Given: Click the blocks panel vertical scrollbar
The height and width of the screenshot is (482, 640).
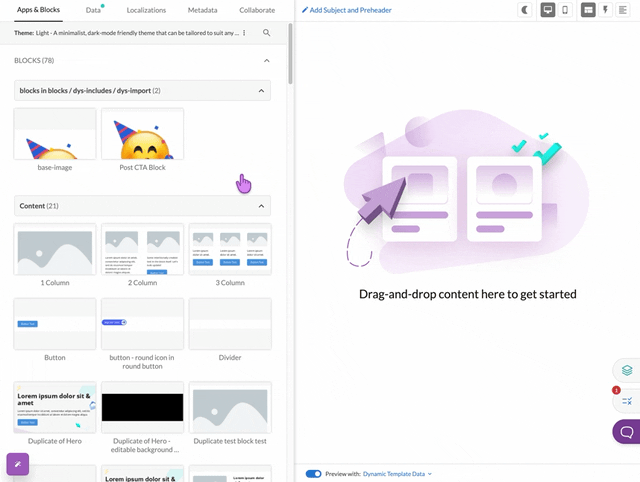Looking at the screenshot, I should 290,54.
